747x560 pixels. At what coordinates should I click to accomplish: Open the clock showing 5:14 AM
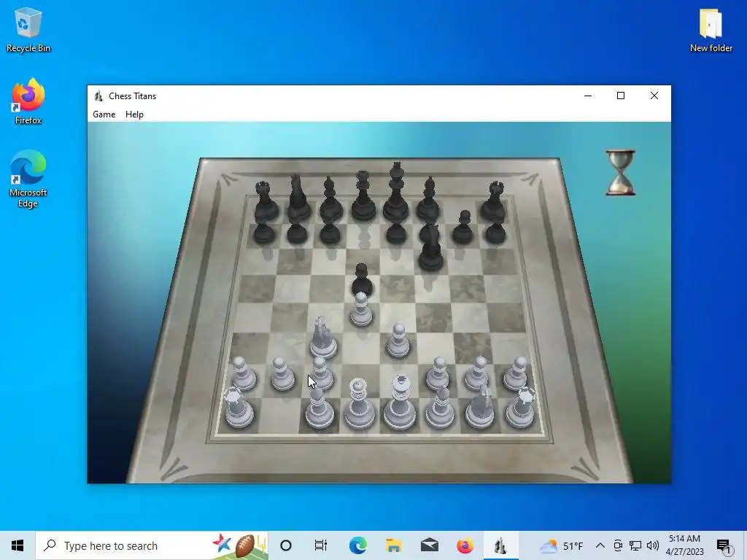pos(684,545)
